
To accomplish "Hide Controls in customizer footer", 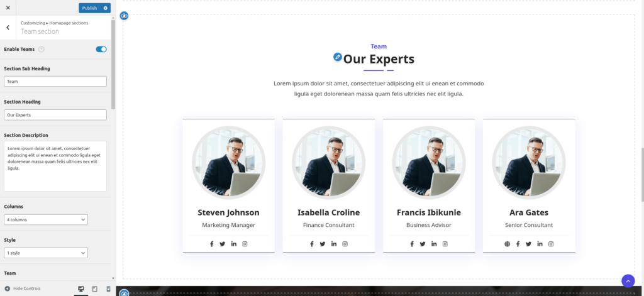I will [x=23, y=288].
